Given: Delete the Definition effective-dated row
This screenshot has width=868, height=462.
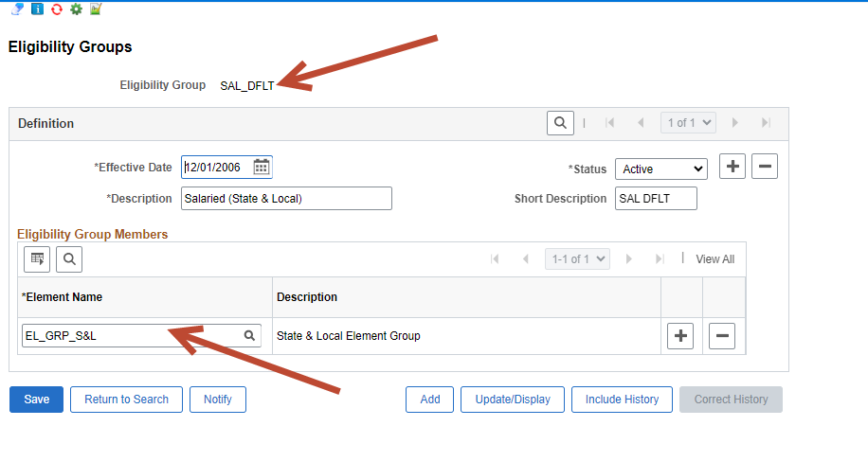Looking at the screenshot, I should coord(765,167).
